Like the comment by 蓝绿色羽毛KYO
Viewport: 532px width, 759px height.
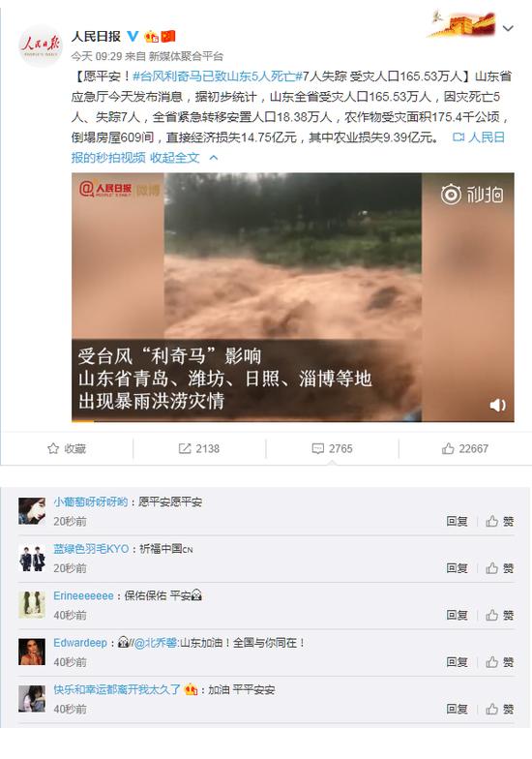point(499,568)
